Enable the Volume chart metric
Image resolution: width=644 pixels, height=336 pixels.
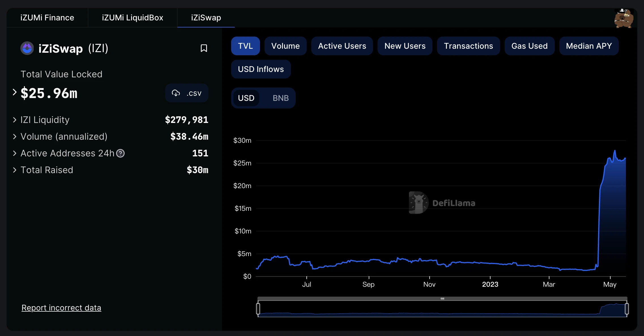point(285,46)
